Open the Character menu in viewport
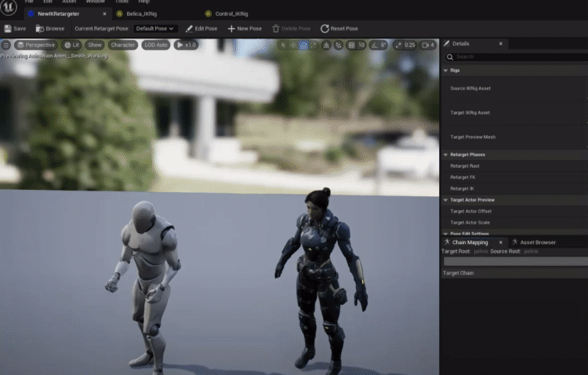Viewport: 588px width, 375px height. tap(122, 45)
